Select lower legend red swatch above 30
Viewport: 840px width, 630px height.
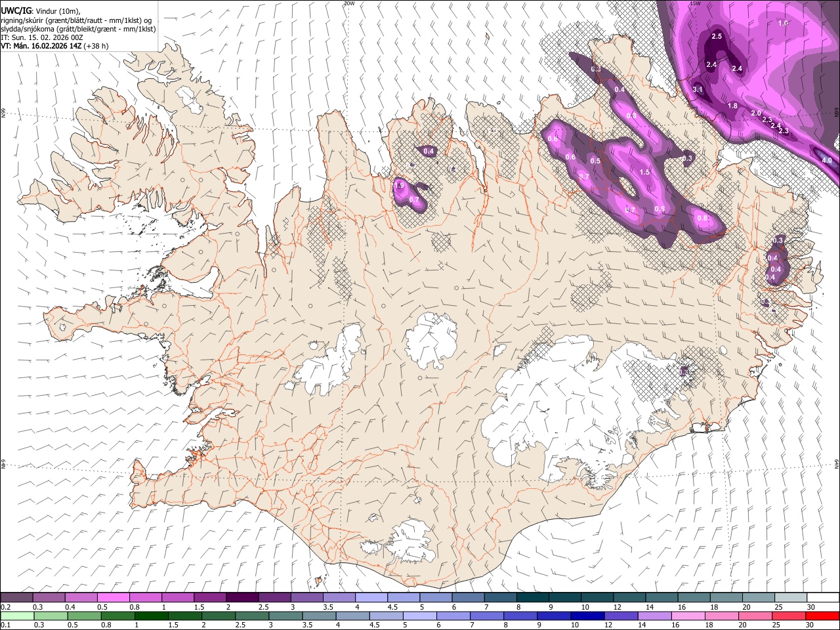coord(822,616)
